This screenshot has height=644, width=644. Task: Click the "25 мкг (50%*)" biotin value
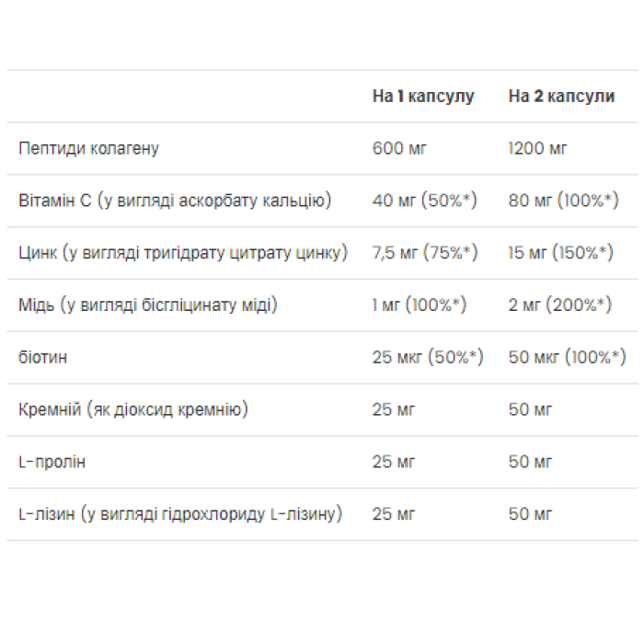point(428,357)
